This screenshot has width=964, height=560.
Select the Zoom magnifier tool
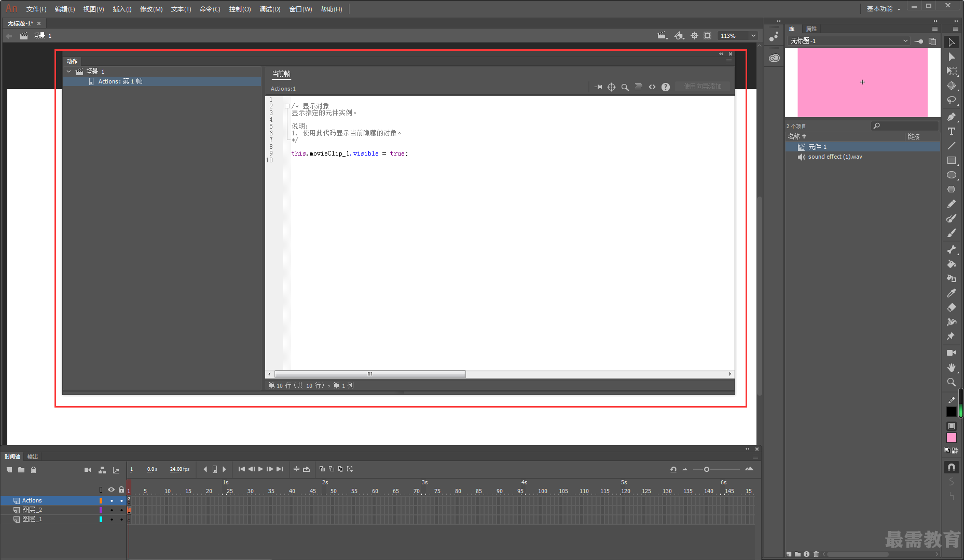952,382
